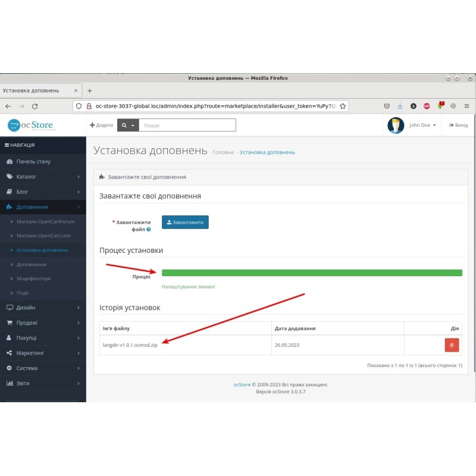Click the Firefox hamburger menu icon
476x476 pixels.
467,106
